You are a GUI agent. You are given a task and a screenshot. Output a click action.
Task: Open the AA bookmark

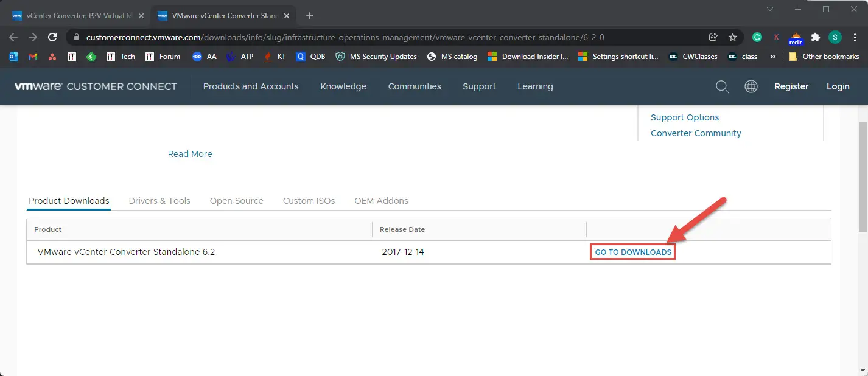tap(205, 57)
